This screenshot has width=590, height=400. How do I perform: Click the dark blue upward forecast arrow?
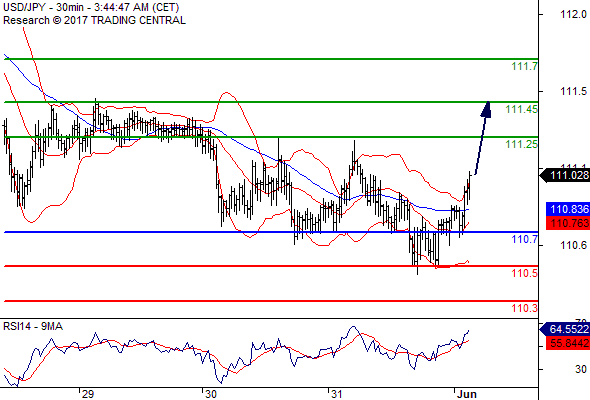(483, 138)
